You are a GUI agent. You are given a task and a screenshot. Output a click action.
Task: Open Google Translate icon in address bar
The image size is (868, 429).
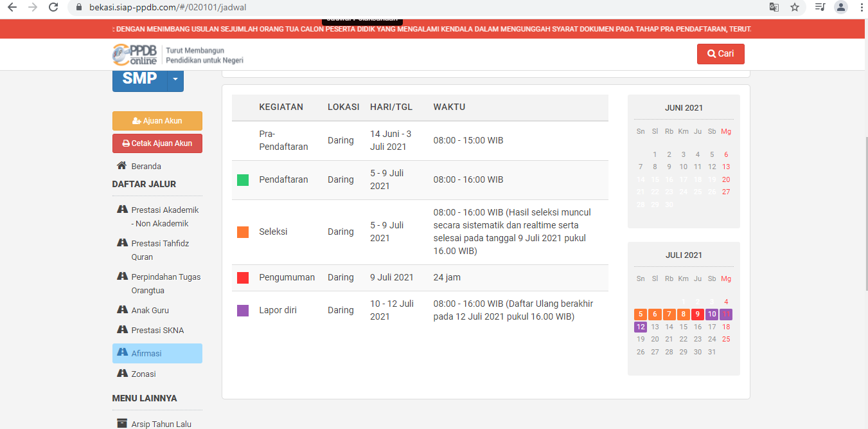pyautogui.click(x=774, y=8)
